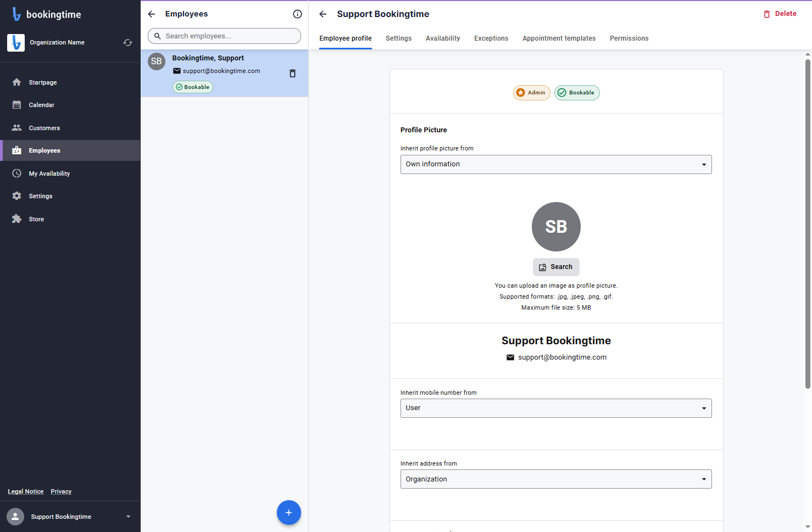Viewport: 812px width, 532px height.
Task: Click the red Delete button
Action: pos(780,14)
